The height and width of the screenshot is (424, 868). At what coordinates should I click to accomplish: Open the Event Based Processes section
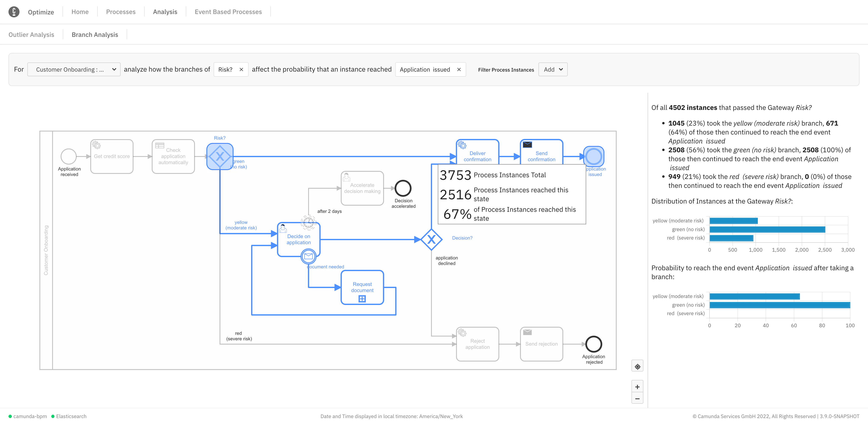(228, 12)
